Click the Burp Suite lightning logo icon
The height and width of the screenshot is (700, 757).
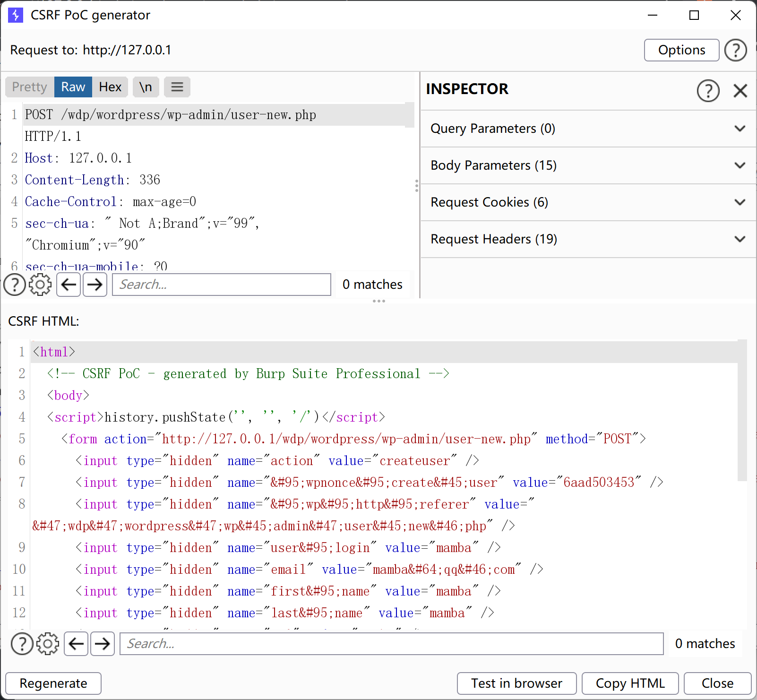(x=16, y=15)
